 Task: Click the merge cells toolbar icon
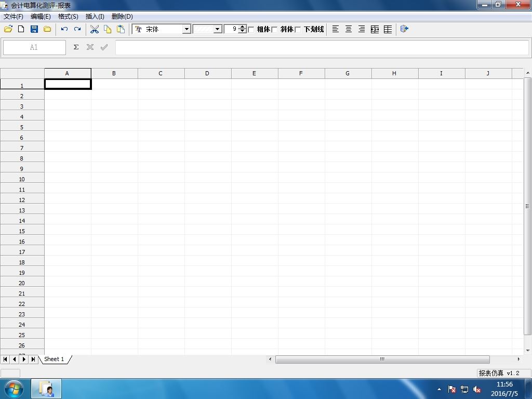coord(375,29)
